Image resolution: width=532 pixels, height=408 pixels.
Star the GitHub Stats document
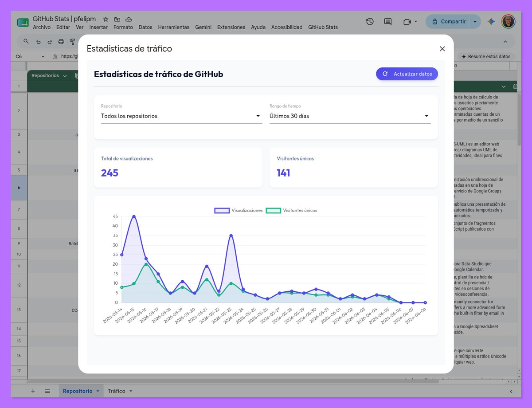pos(106,20)
